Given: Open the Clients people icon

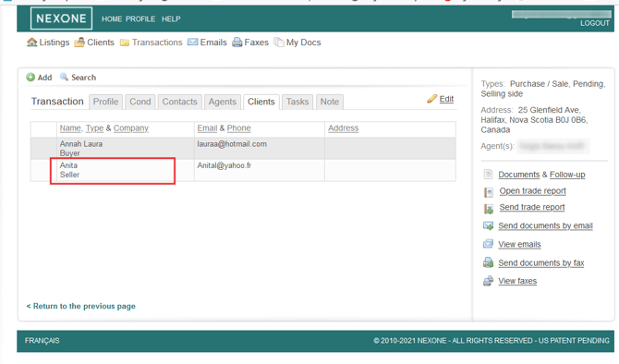Looking at the screenshot, I should tap(79, 42).
